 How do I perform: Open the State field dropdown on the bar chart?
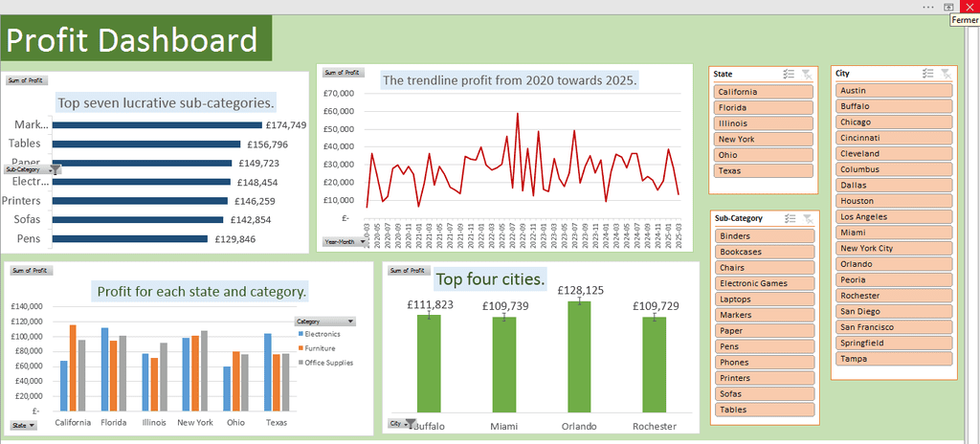point(20,424)
